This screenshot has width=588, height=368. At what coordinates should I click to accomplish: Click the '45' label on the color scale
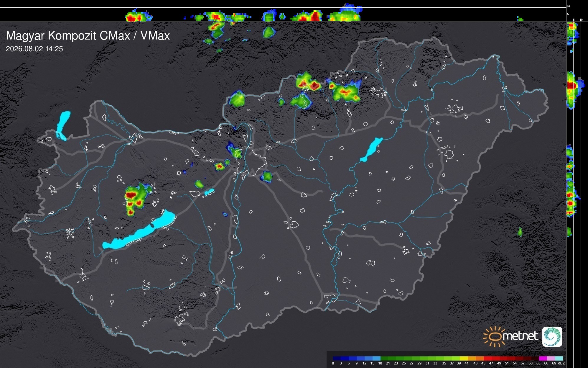(483, 363)
